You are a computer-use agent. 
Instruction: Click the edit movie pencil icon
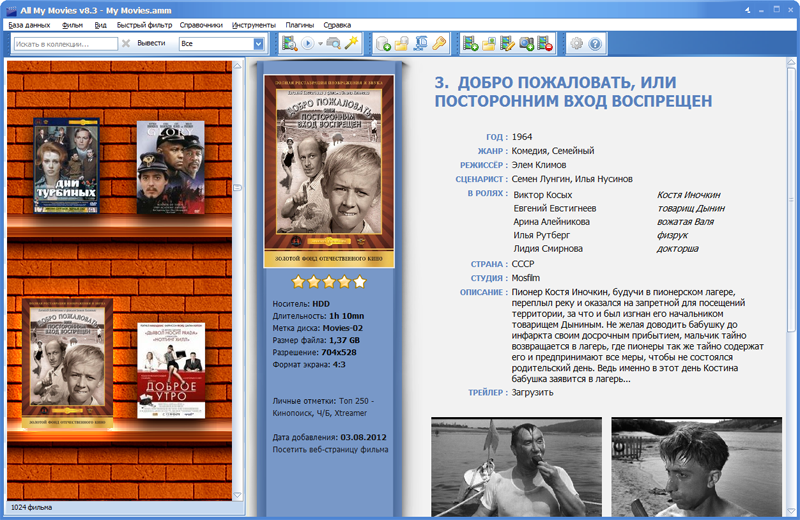coord(507,44)
